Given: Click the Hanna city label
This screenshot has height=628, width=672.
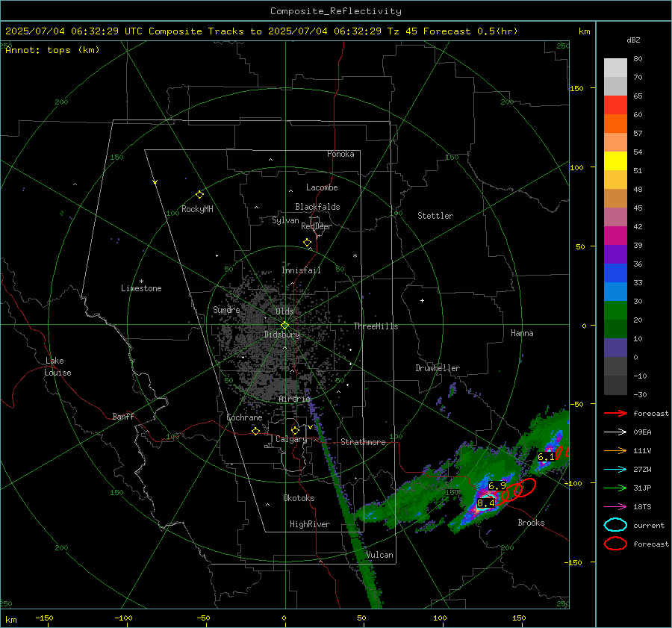Looking at the screenshot, I should click(522, 333).
